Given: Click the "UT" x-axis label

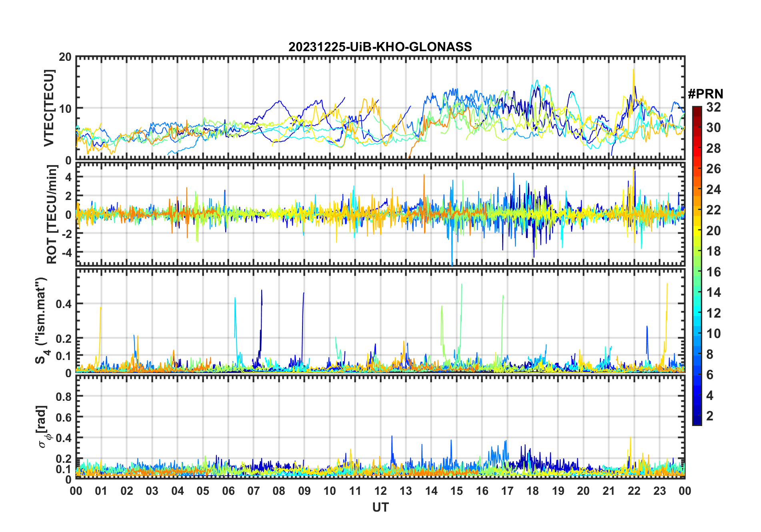Looking at the screenshot, I should 380,507.
